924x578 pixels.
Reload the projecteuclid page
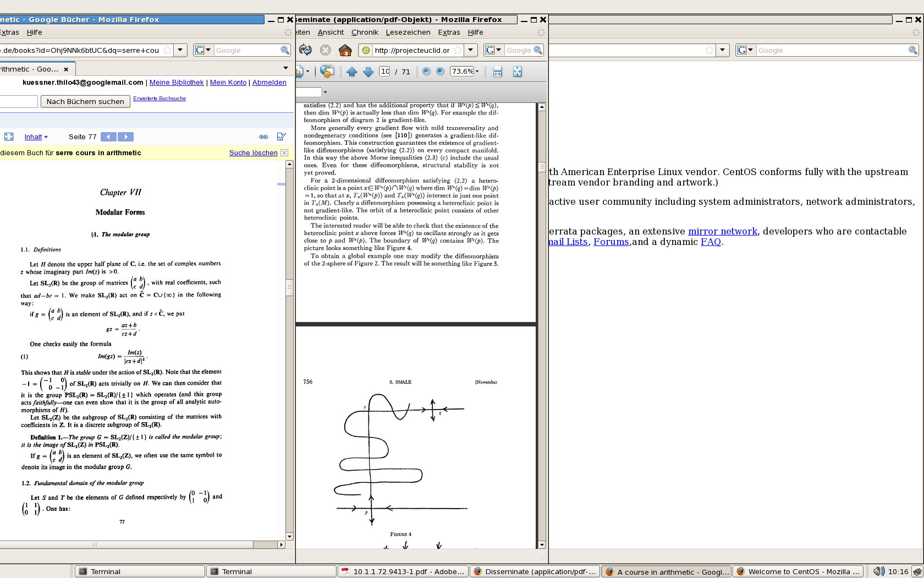tap(305, 50)
